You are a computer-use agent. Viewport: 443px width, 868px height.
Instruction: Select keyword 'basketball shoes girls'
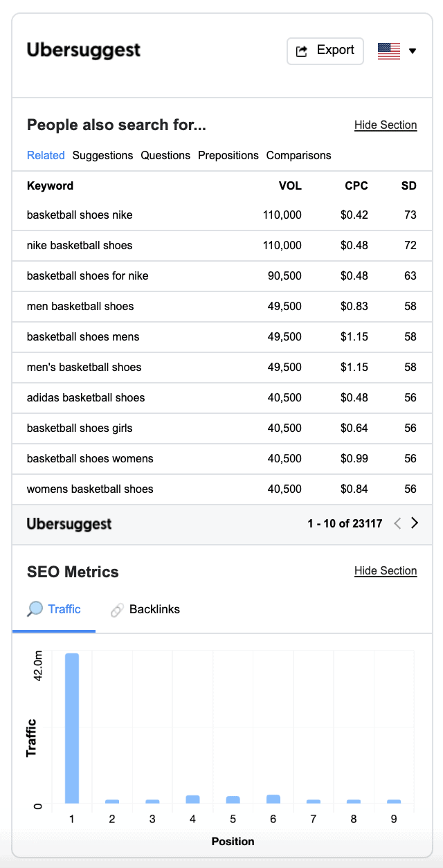click(x=80, y=428)
